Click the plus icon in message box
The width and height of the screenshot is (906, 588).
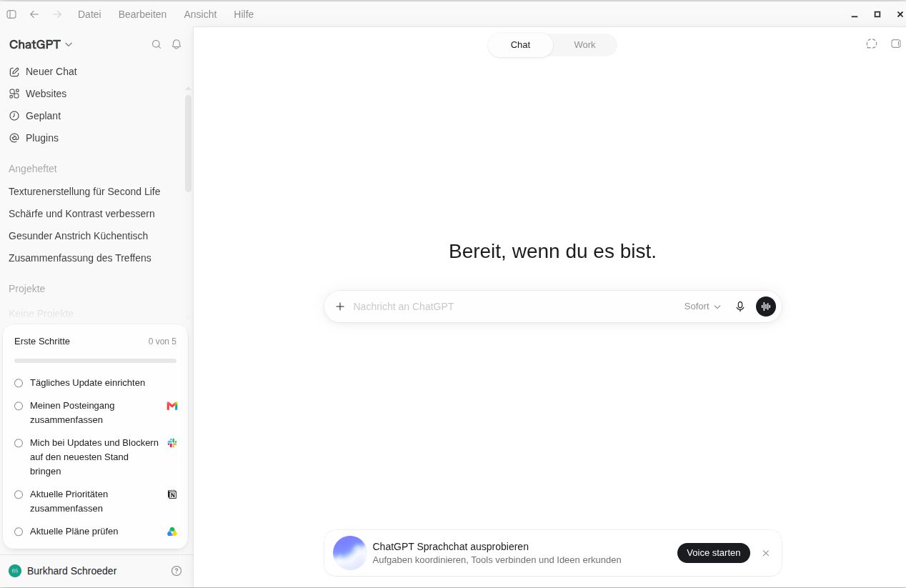pyautogui.click(x=340, y=307)
